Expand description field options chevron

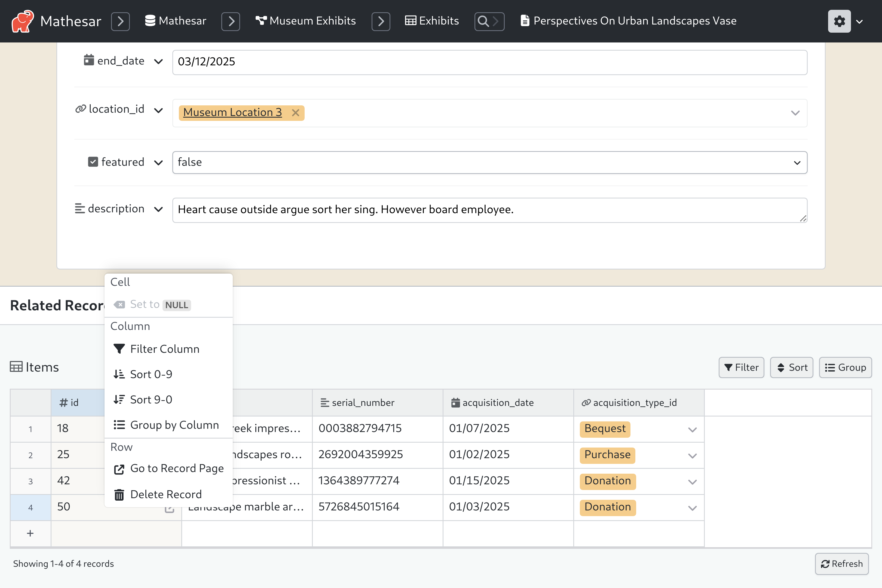click(158, 209)
